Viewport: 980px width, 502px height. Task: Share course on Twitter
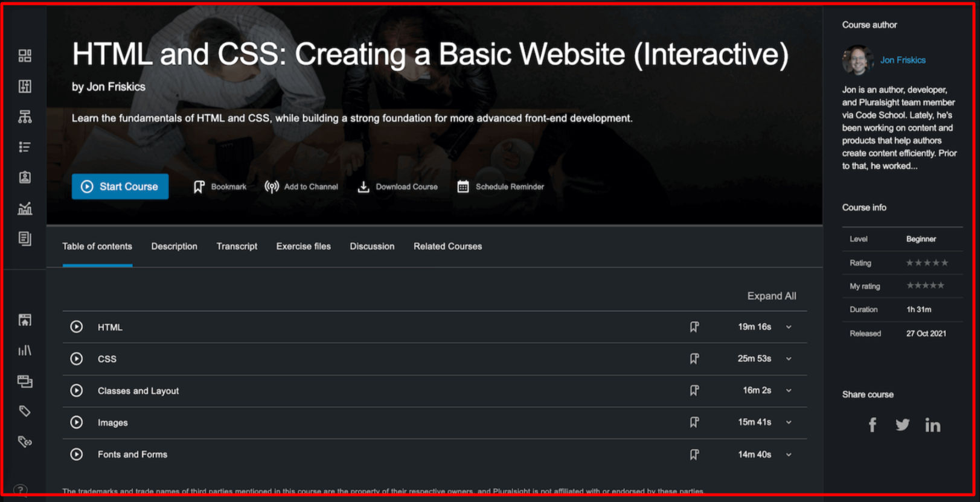[903, 425]
